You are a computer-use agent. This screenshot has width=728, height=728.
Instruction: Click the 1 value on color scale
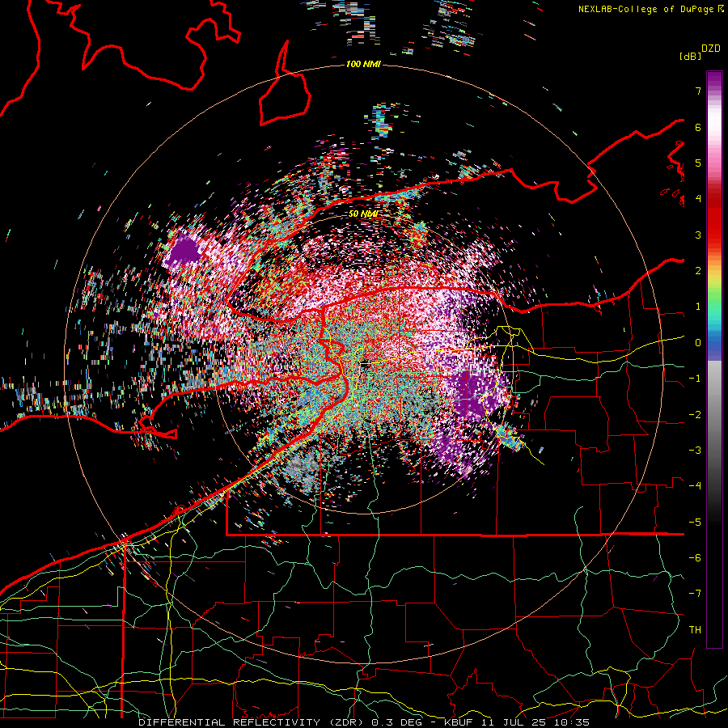[698, 307]
